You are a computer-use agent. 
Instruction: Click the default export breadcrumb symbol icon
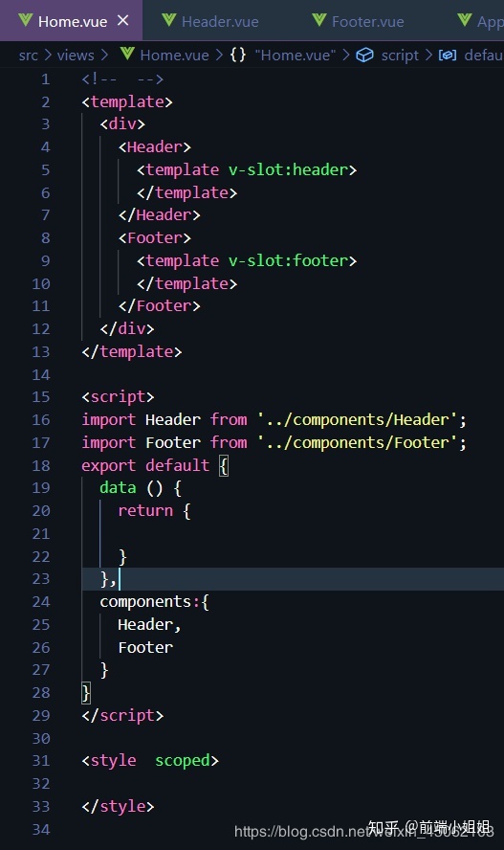pyautogui.click(x=448, y=55)
